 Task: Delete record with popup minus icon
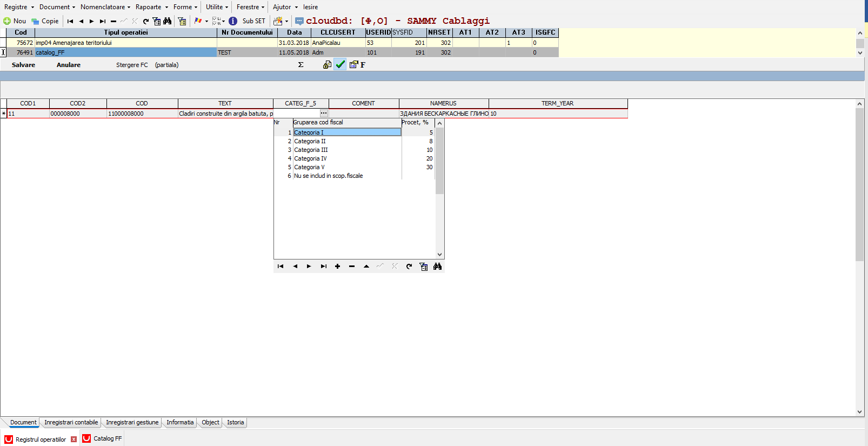pos(352,267)
